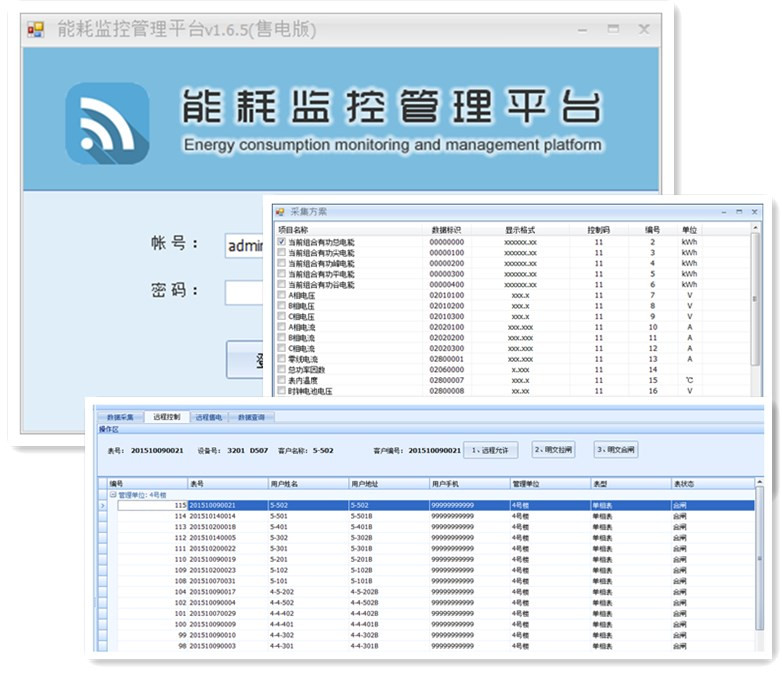Click the scroll-up arrow of the meter table
Viewport: 782px width, 680px height.
[x=760, y=482]
